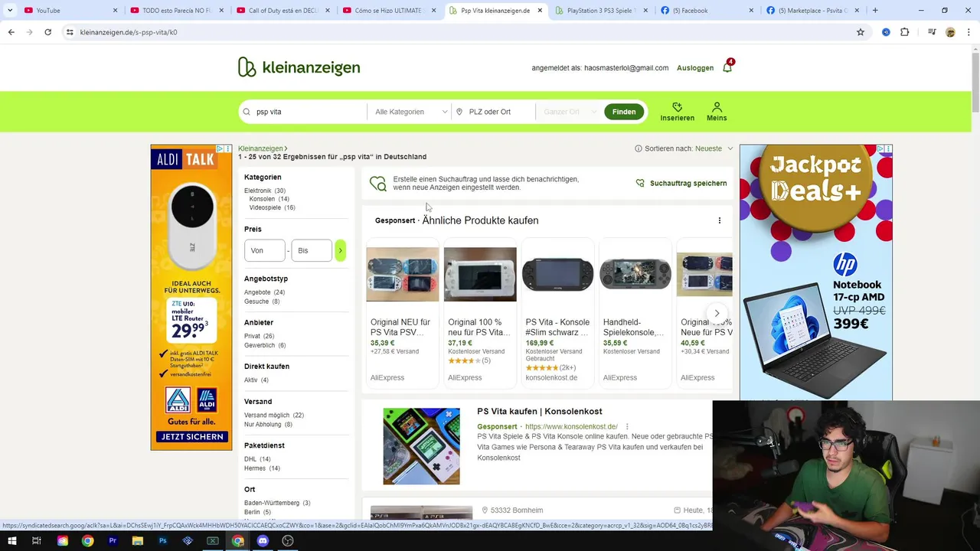The image size is (980, 551).
Task: Open the Chrome profile avatar
Action: (x=950, y=32)
